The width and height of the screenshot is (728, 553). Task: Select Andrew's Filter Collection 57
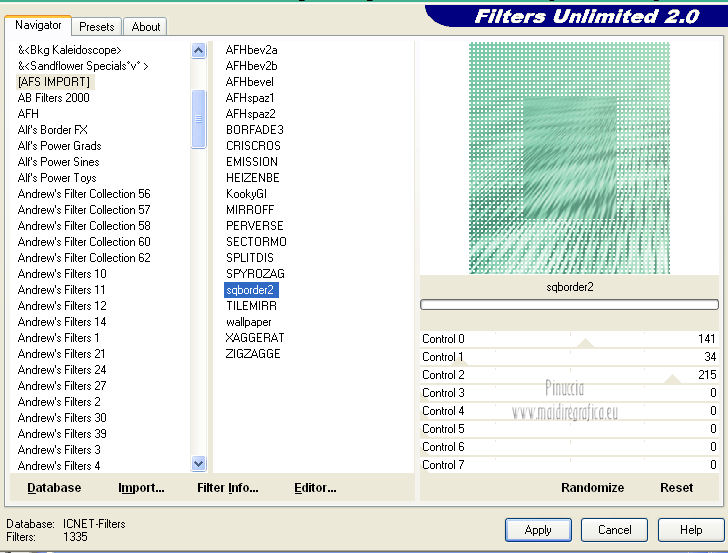84,210
